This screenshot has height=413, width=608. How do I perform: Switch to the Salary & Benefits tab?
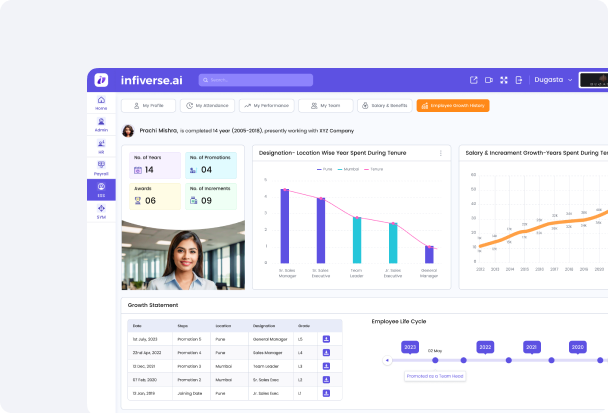(x=385, y=105)
